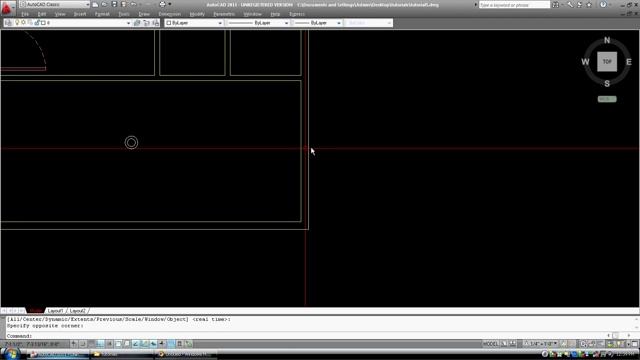Image resolution: width=640 pixels, height=360 pixels.
Task: Open the lineweight ByLayer dropdown
Action: (338, 23)
